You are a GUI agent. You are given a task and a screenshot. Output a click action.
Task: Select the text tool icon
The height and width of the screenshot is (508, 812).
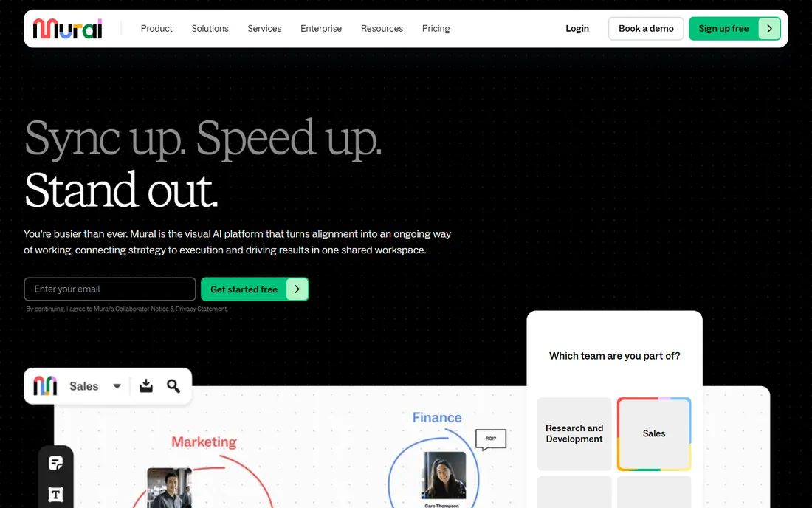pyautogui.click(x=56, y=495)
